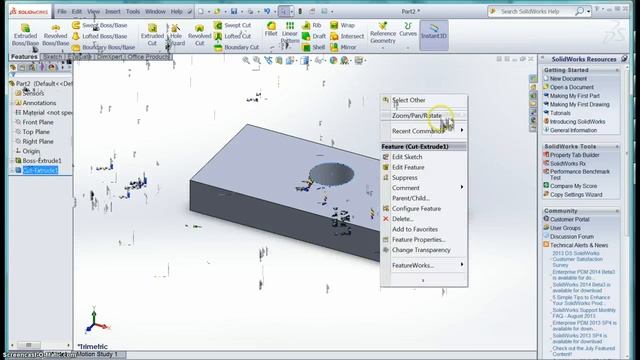
Task: Choose Change Transparency in context menu
Action: (424, 250)
